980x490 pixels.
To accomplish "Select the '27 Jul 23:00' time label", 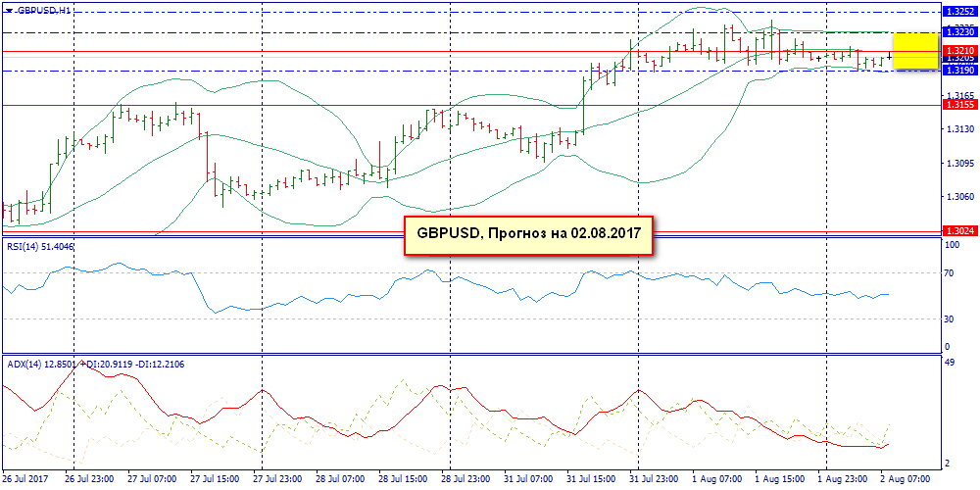I will (275, 478).
